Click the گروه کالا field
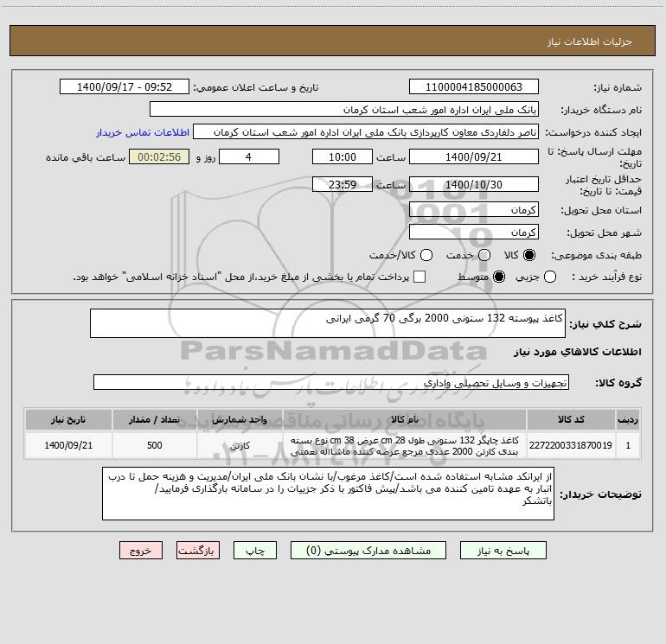This screenshot has height=644, width=666. (x=331, y=382)
